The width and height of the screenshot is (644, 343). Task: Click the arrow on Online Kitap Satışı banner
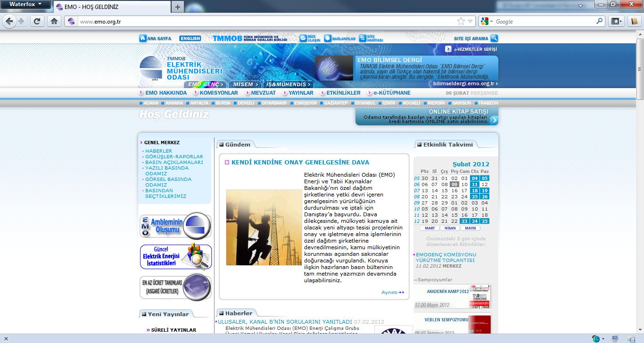click(x=494, y=120)
